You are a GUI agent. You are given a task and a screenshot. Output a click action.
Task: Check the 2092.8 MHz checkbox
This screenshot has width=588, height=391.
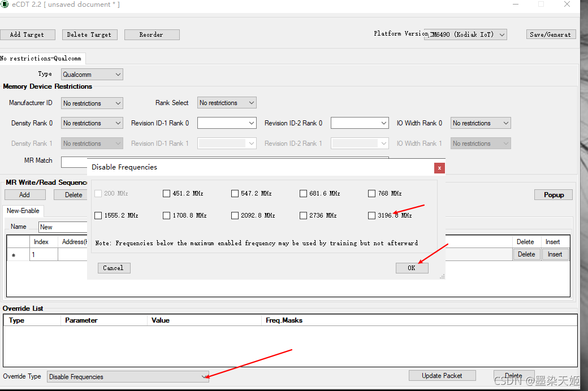(x=235, y=215)
